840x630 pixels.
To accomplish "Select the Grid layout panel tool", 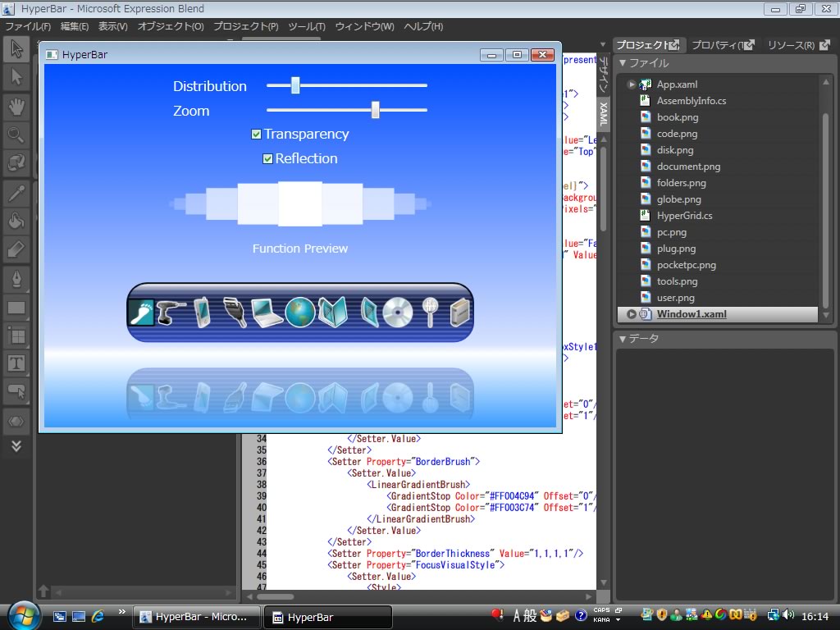I will pos(16,336).
